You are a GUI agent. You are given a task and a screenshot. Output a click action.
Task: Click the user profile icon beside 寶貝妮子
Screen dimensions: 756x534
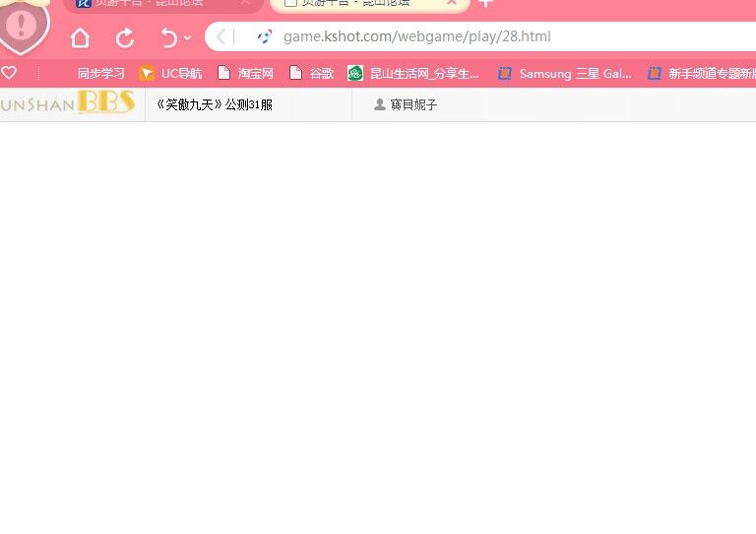[x=380, y=104]
